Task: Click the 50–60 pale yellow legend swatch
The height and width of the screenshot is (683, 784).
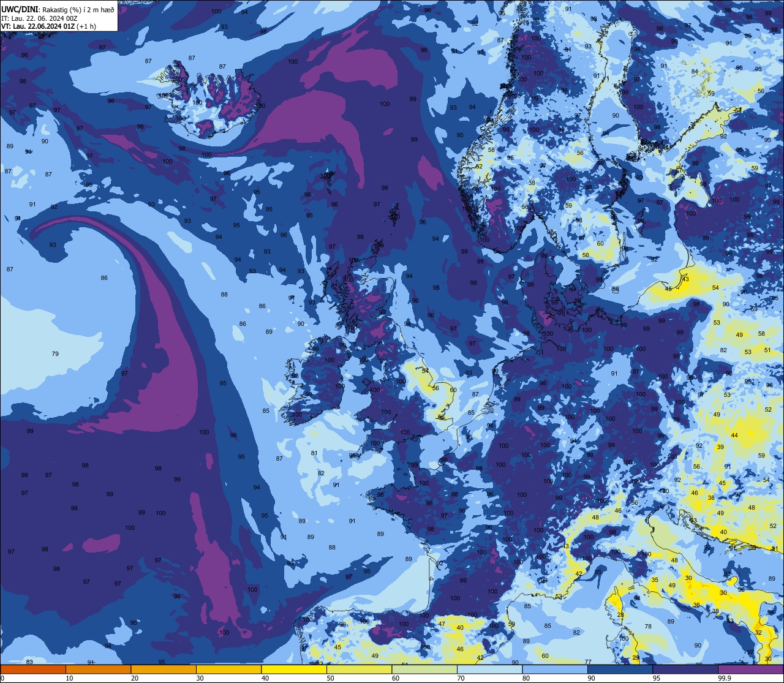Action: point(359,669)
